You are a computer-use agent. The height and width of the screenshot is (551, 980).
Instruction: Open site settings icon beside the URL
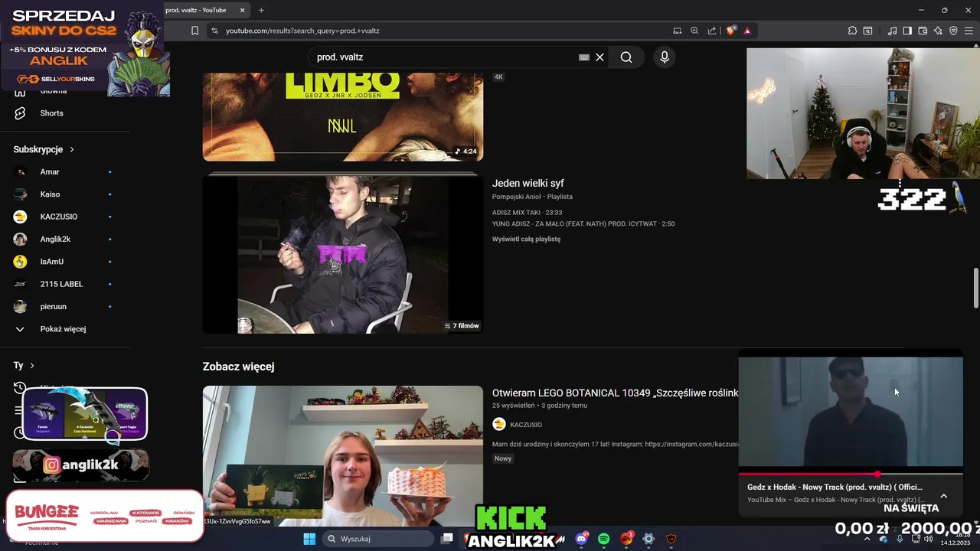pos(214,31)
